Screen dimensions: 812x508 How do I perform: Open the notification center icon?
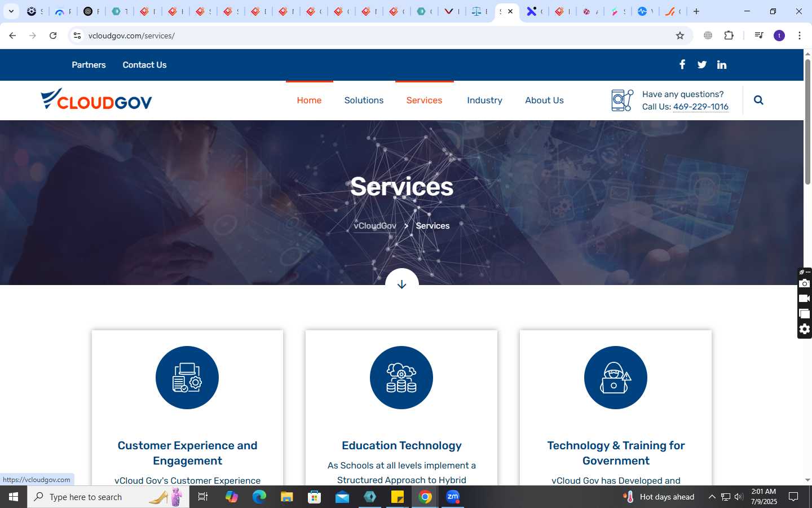(x=793, y=497)
